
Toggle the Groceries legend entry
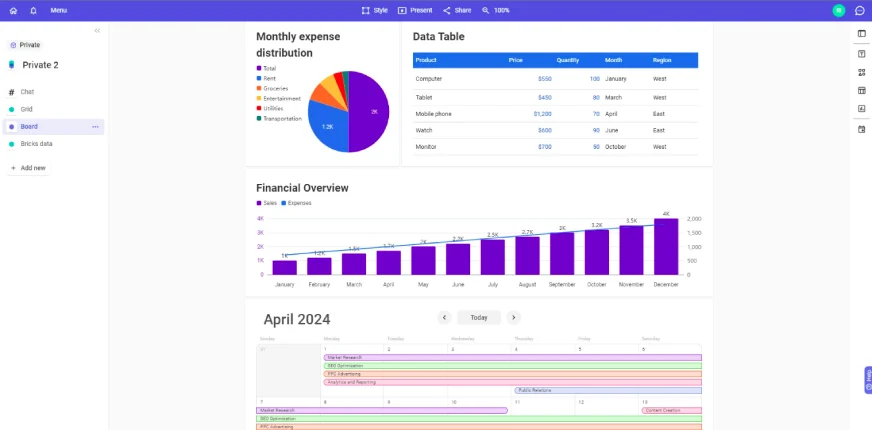point(272,88)
